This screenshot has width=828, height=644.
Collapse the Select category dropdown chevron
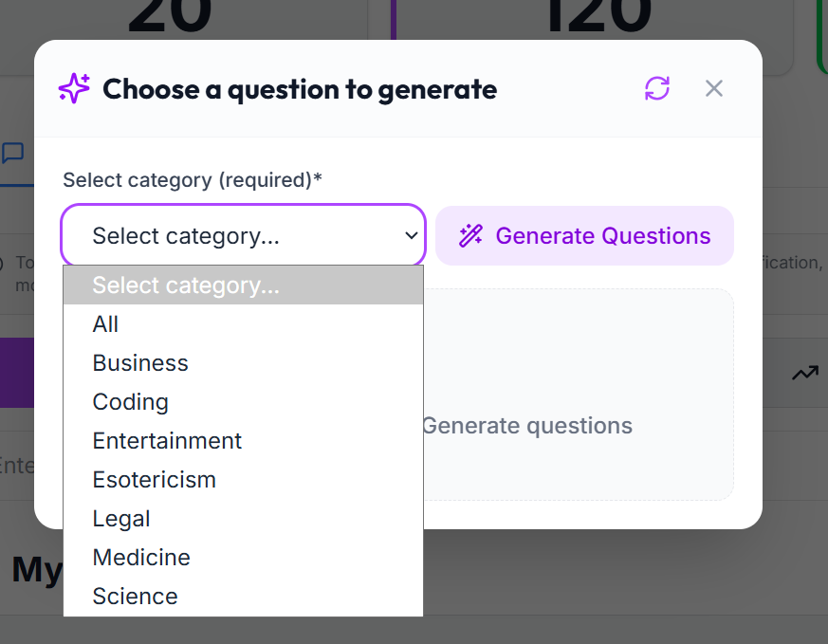click(x=412, y=235)
